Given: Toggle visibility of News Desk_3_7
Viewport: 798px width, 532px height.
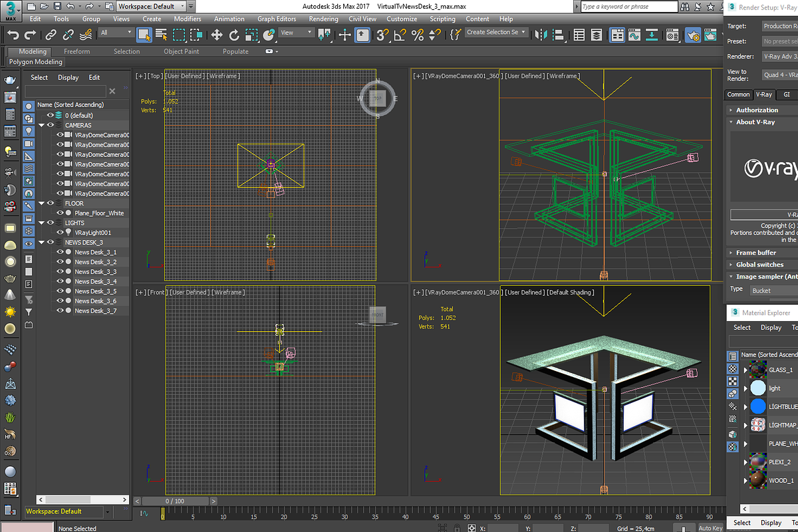Looking at the screenshot, I should 60,311.
